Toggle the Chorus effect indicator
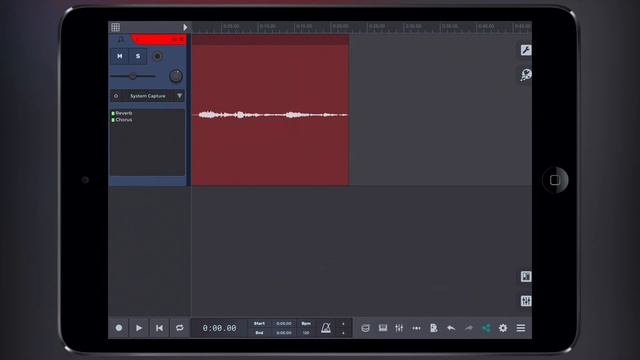 coord(113,120)
